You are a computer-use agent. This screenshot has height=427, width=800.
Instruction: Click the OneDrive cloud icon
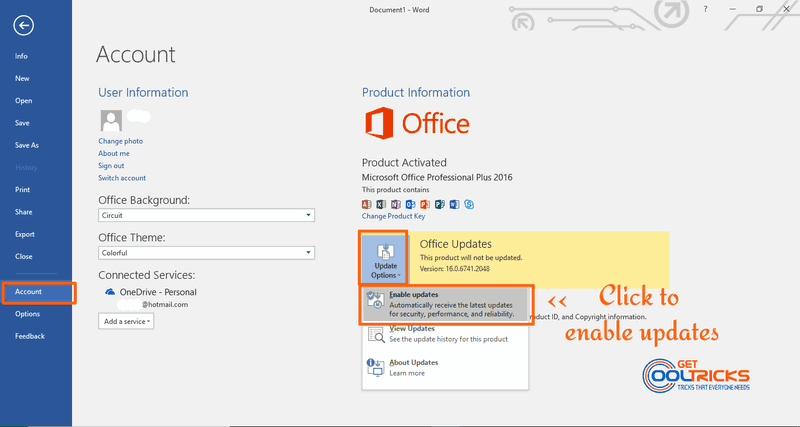(110, 292)
